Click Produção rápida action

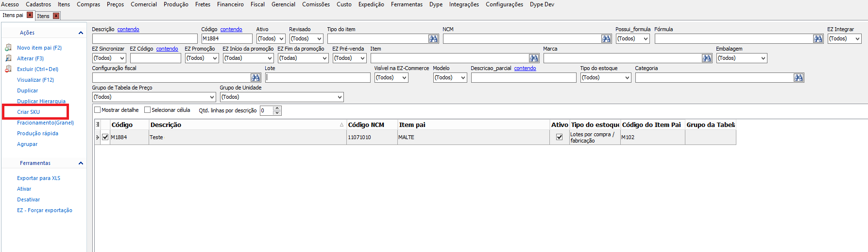[x=38, y=133]
